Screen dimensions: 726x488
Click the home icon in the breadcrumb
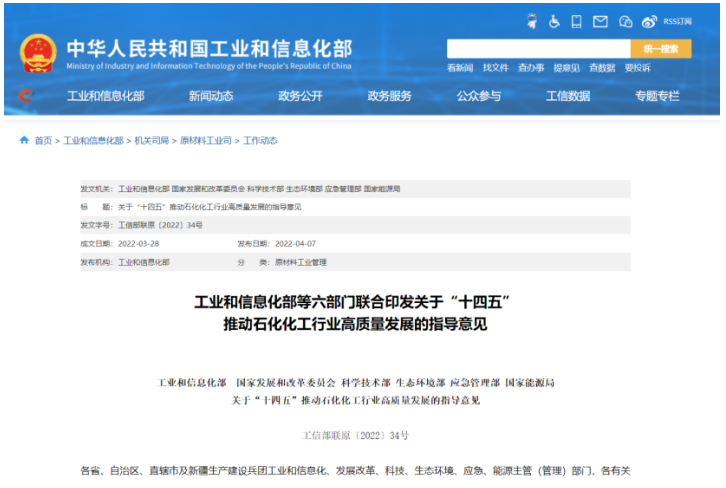(x=24, y=140)
